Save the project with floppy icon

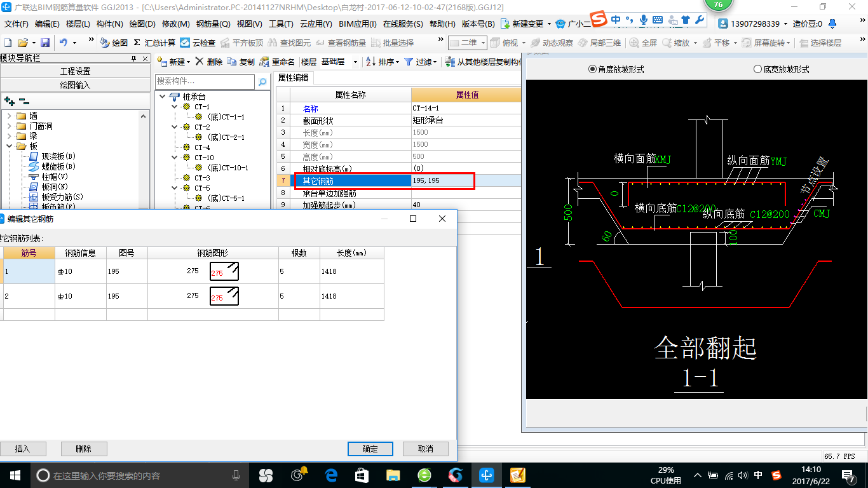tap(45, 43)
